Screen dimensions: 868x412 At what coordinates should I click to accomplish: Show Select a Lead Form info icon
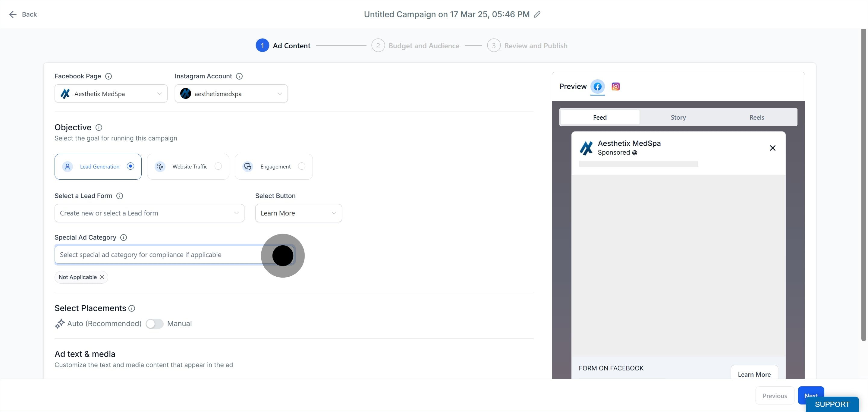click(x=120, y=196)
